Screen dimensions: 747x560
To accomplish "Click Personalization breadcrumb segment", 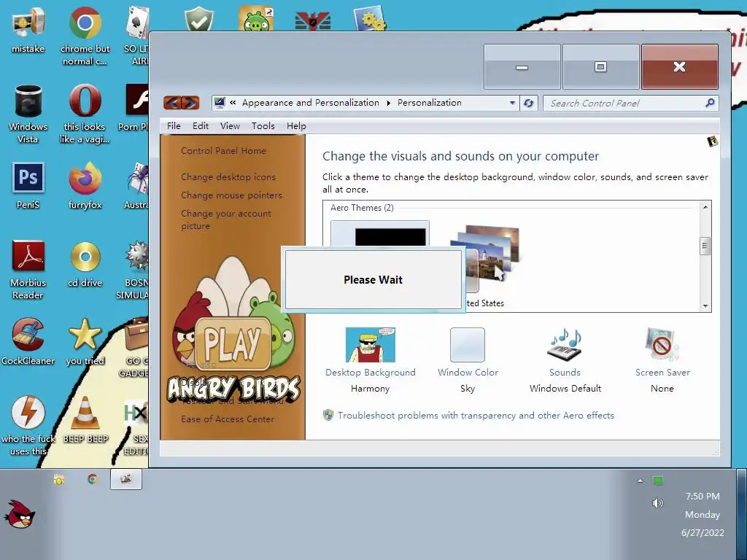I will (429, 102).
